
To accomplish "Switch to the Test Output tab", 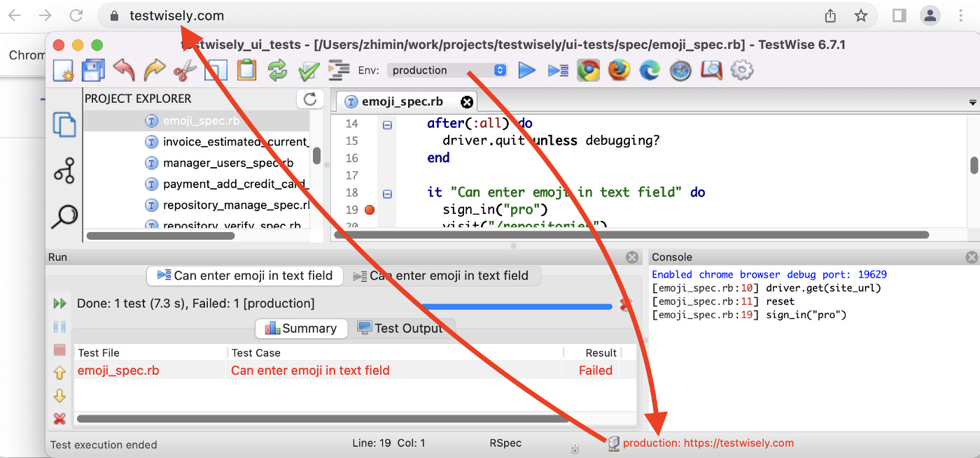I will pos(400,328).
